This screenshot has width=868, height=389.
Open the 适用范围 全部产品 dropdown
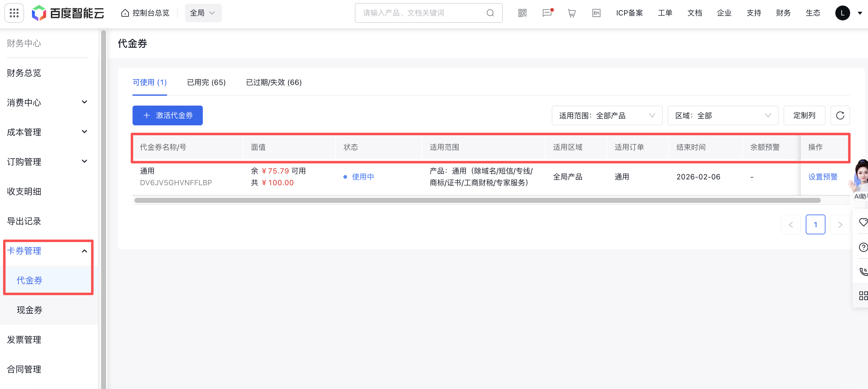(607, 115)
